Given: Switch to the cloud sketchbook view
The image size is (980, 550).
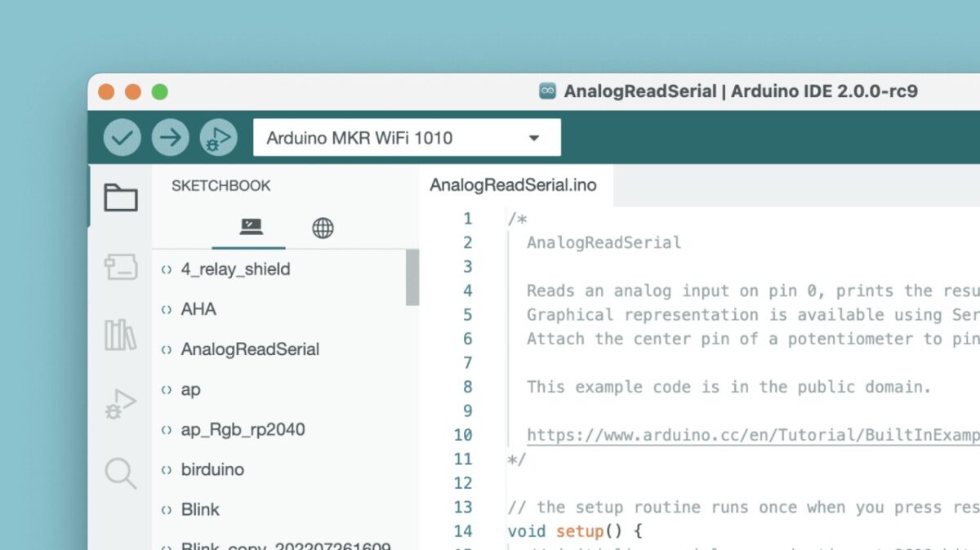Looking at the screenshot, I should (x=322, y=228).
